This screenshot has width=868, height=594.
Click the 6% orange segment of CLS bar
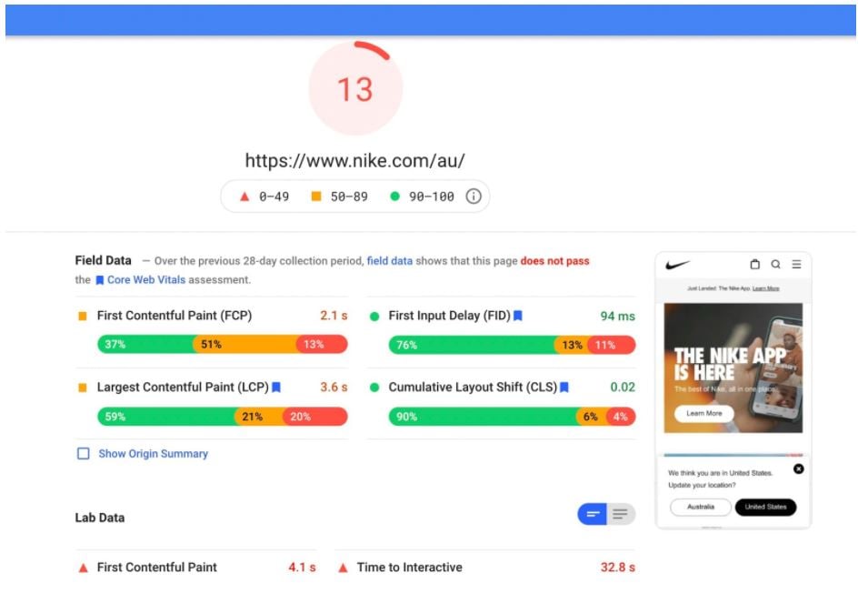tap(592, 416)
